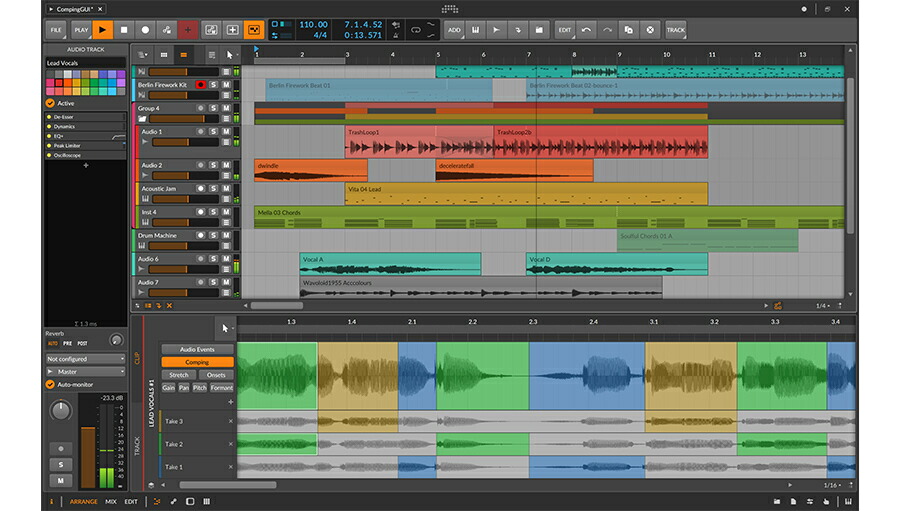Redo the last undone action

607,30
